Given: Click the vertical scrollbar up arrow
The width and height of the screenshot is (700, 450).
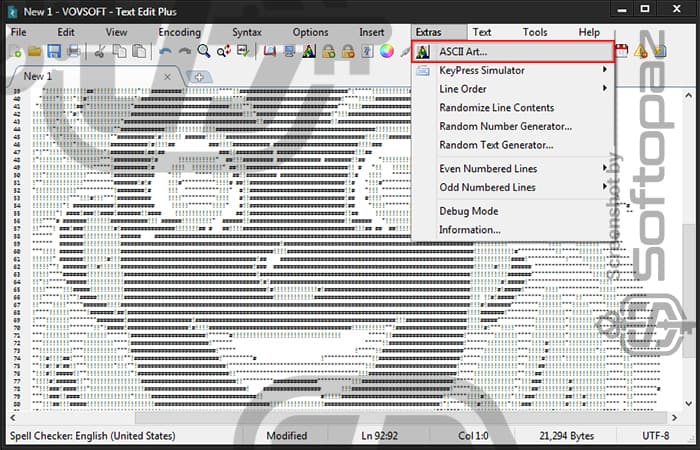Looking at the screenshot, I should [x=688, y=95].
